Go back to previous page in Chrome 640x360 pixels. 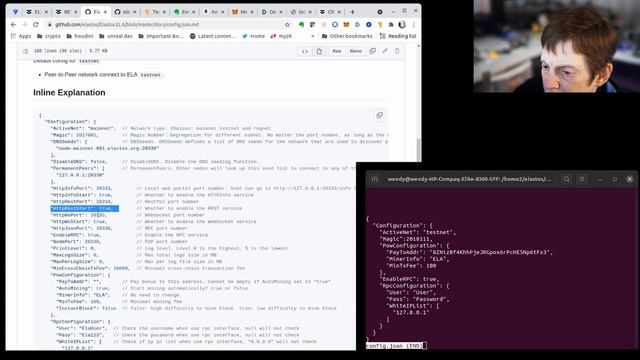pyautogui.click(x=13, y=24)
